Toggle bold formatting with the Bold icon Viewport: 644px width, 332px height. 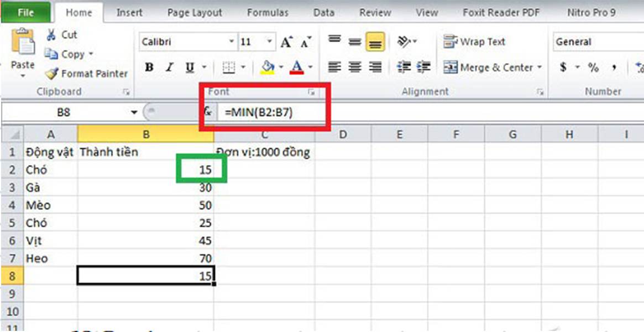(148, 68)
